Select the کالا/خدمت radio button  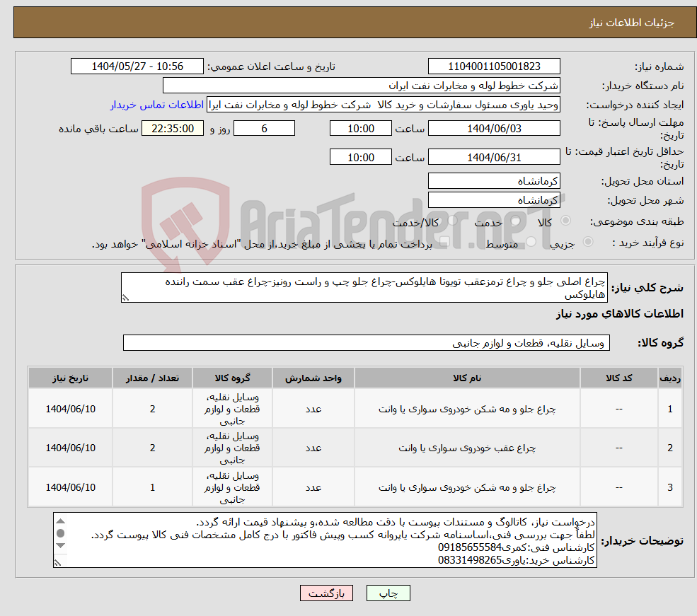pos(452,221)
